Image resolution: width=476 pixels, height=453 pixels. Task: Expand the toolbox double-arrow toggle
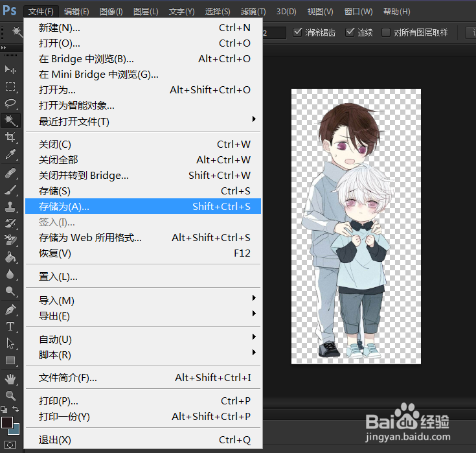click(3, 48)
